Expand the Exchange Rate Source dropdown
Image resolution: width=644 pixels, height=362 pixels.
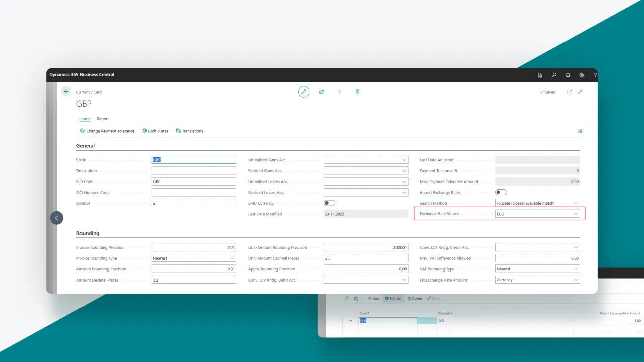coord(576,214)
